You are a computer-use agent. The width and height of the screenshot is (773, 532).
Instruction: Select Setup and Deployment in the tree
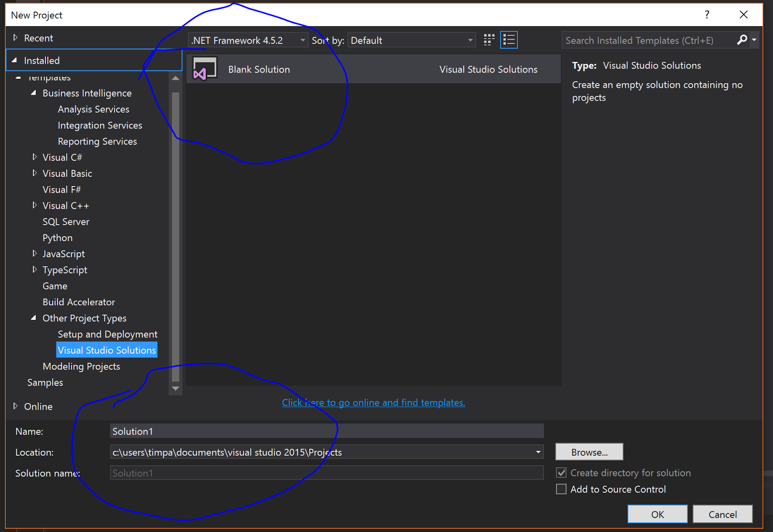pyautogui.click(x=108, y=334)
